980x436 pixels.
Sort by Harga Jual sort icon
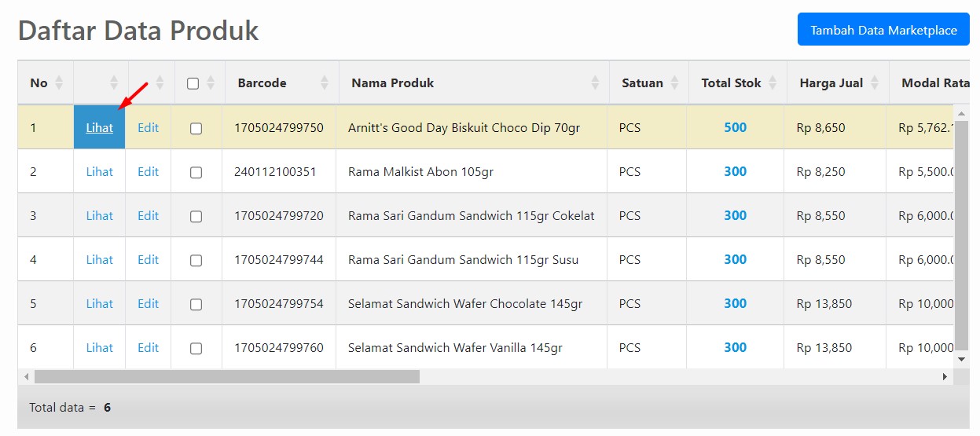[875, 83]
